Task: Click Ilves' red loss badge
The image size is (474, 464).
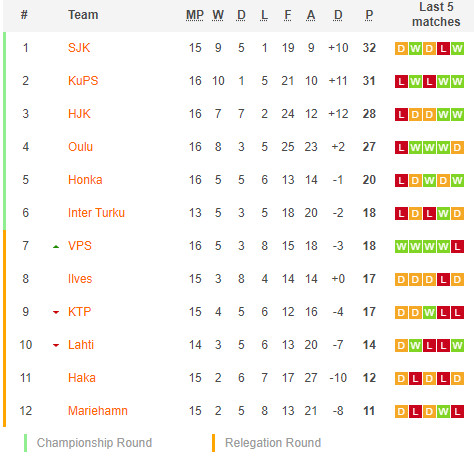Action: pos(443,280)
